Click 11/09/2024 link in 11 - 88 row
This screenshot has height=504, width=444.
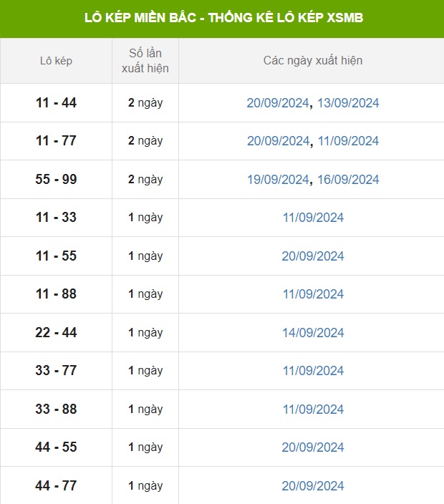click(313, 294)
